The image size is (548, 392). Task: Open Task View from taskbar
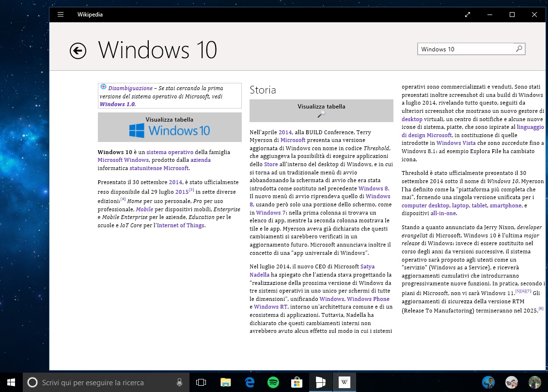(x=201, y=383)
